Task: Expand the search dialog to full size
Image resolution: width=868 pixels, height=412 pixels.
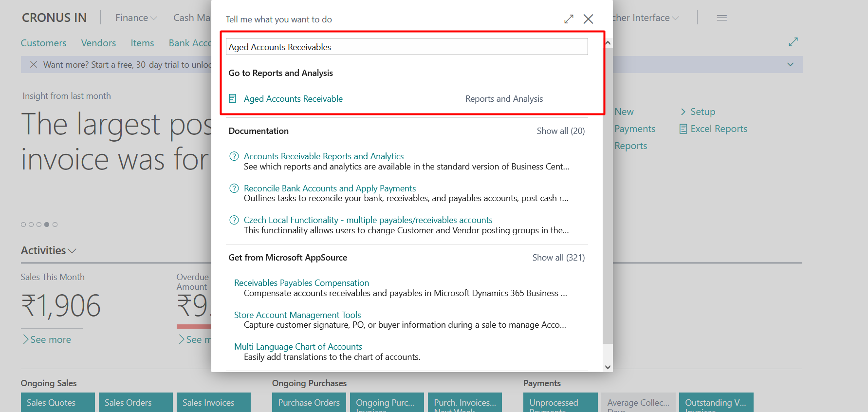Action: pos(569,19)
